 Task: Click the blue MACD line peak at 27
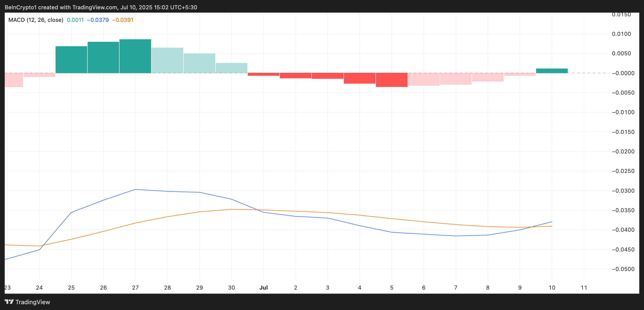[135, 189]
